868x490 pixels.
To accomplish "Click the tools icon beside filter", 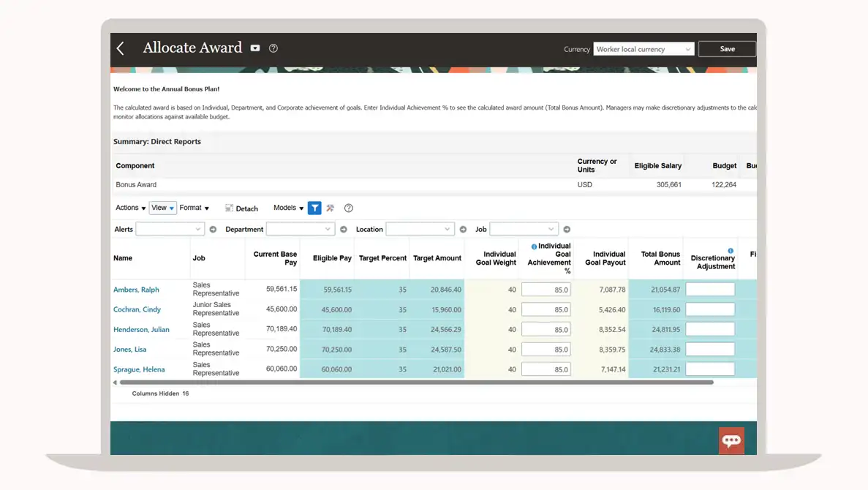I will (331, 208).
